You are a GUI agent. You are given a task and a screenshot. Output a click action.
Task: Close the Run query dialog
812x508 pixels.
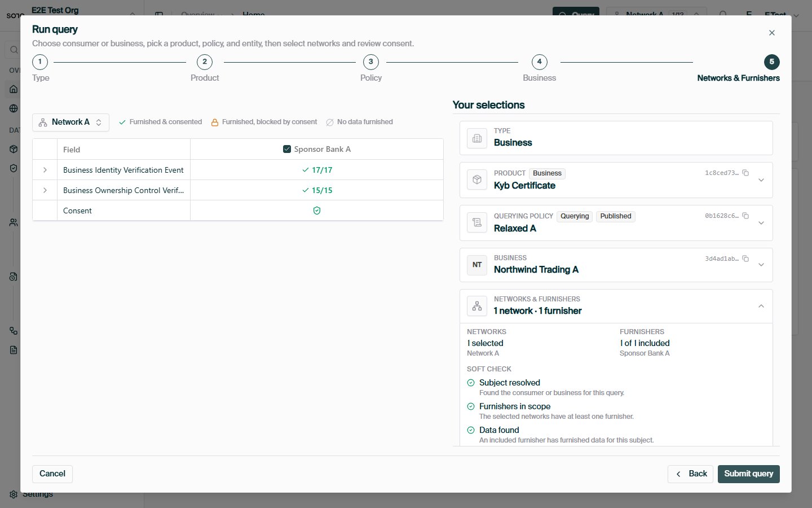771,33
